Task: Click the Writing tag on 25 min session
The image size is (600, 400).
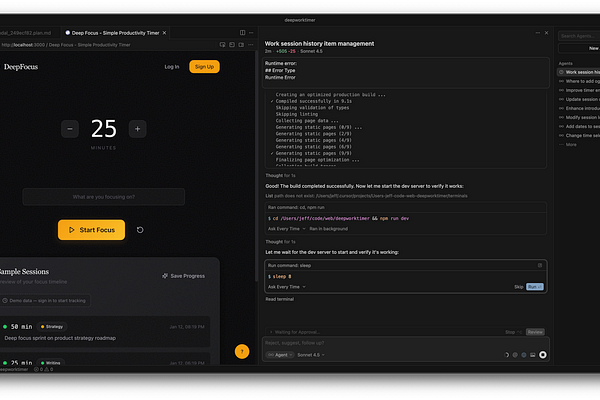Action: pos(51,362)
